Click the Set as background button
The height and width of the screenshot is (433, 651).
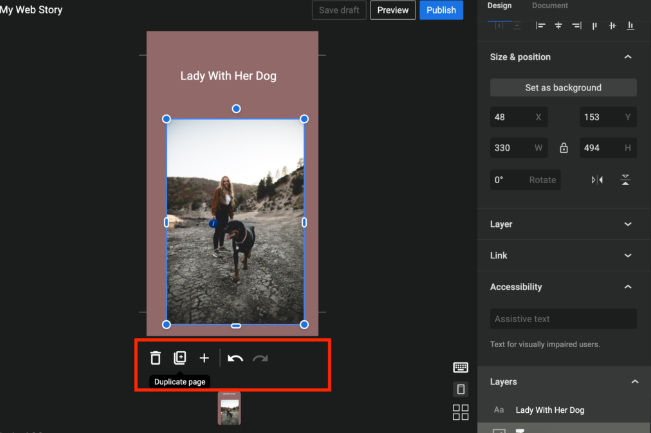click(x=563, y=88)
